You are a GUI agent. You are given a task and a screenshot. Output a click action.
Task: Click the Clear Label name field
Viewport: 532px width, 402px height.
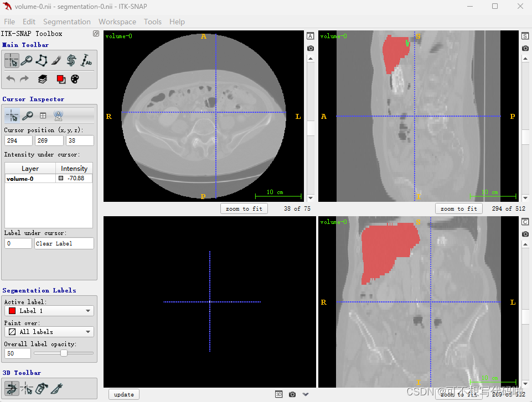point(64,243)
